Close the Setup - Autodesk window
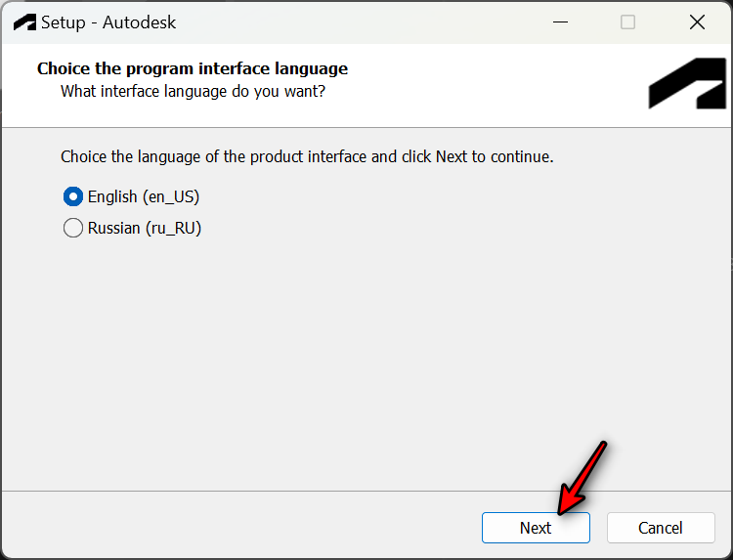 pos(697,22)
